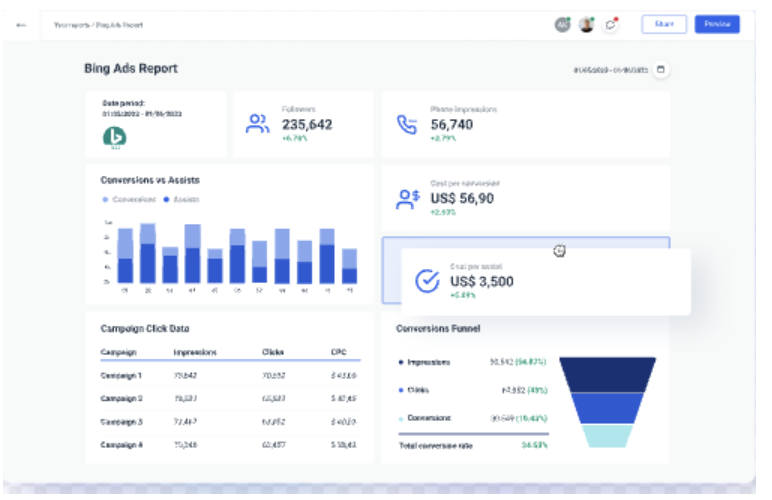This screenshot has width=772, height=500.
Task: Click the move handle above US$ 3,500 card
Action: 559,251
